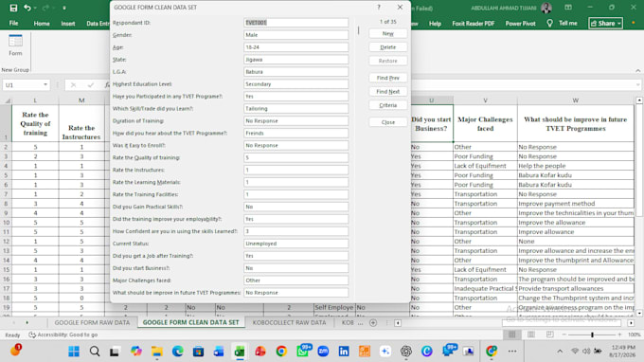This screenshot has width=644, height=362.
Task: Click the Tell me lightbulb icon
Action: point(549,24)
